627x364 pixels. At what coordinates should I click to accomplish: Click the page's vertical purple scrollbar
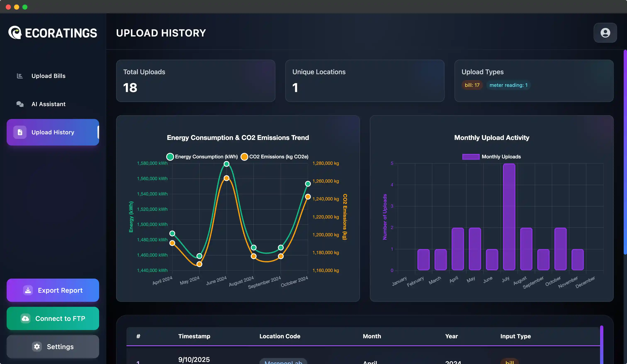625,152
